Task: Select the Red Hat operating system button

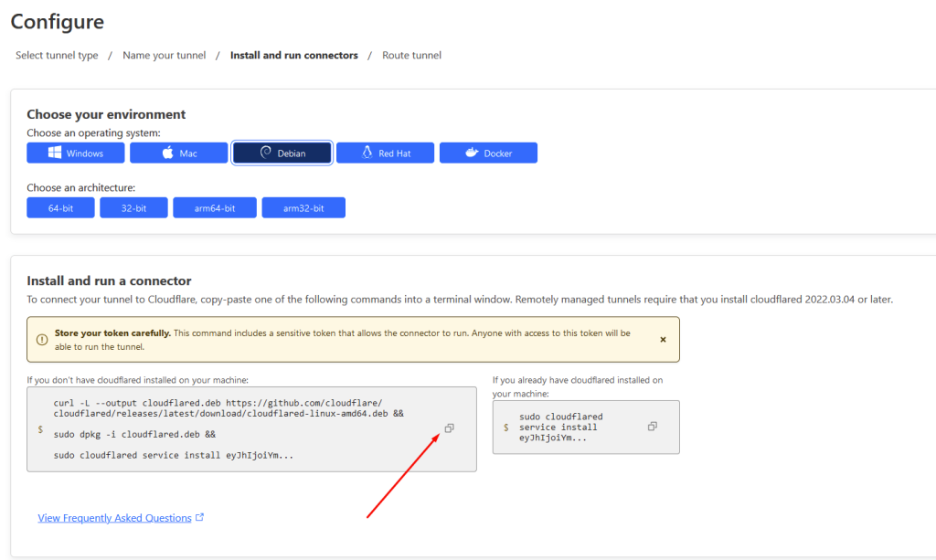Action: point(385,153)
